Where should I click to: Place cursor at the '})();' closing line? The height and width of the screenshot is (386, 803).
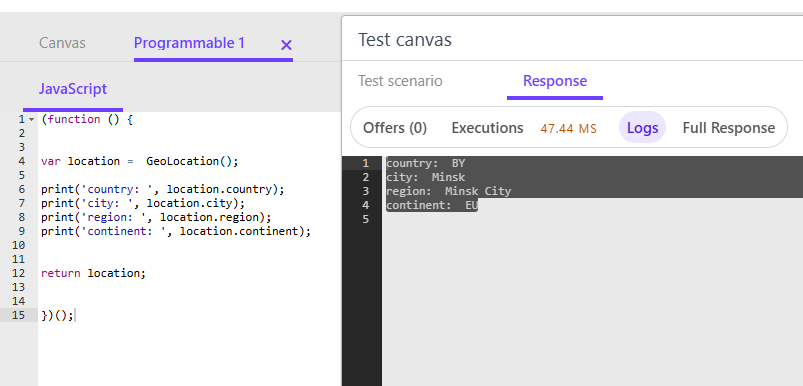click(x=57, y=315)
